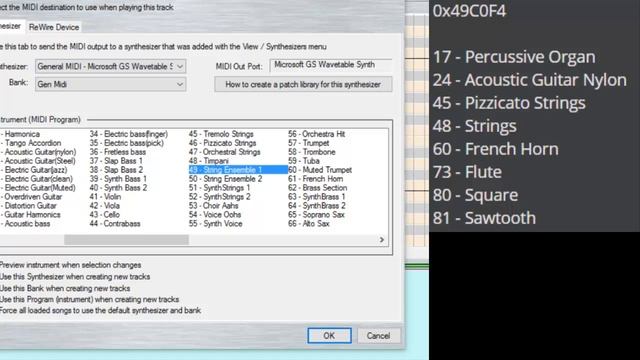Select 62 - Brass Section
Image resolution: width=640 pixels, height=360 pixels.
pos(318,188)
